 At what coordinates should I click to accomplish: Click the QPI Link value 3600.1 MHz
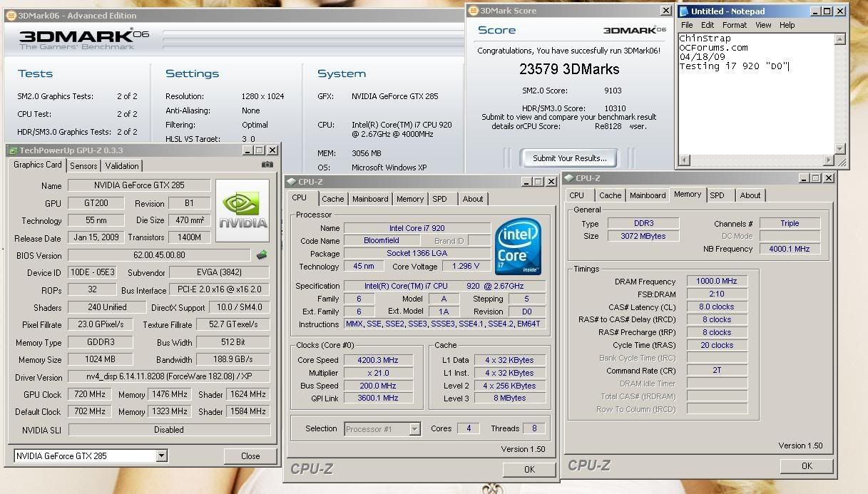pos(378,398)
